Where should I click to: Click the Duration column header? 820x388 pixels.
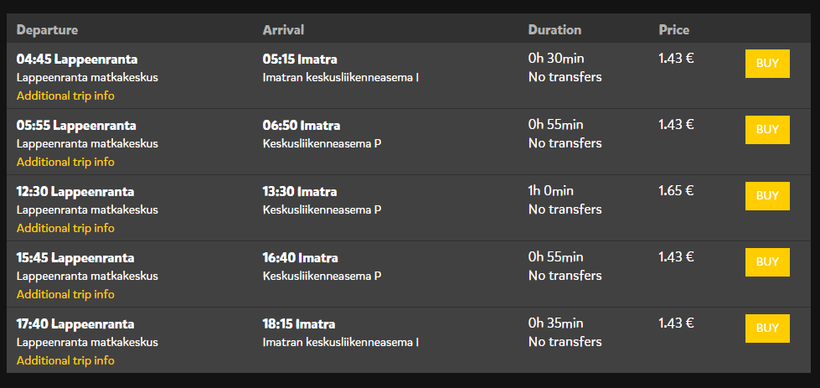pyautogui.click(x=554, y=30)
